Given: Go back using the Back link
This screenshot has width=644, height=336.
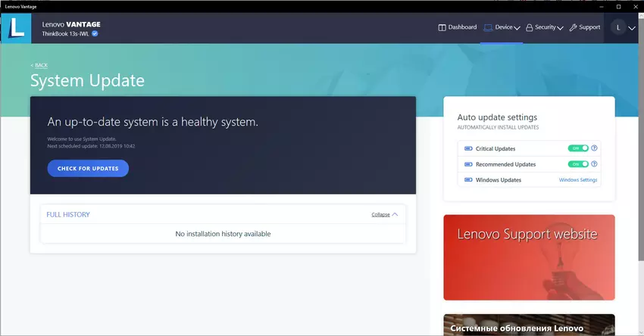Looking at the screenshot, I should coord(39,65).
